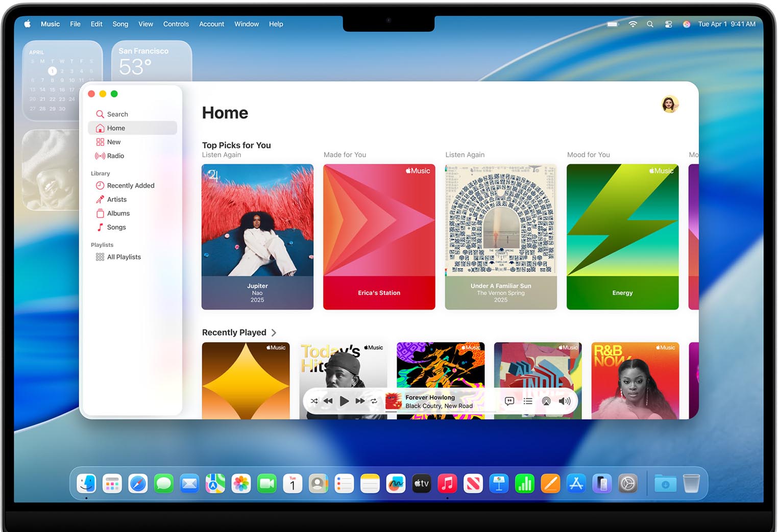The image size is (778, 532).
Task: Open the Account menu
Action: [211, 24]
